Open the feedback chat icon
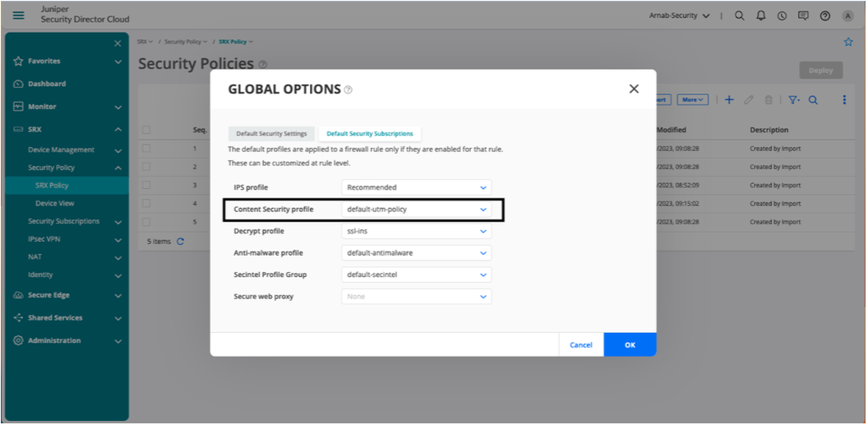 [x=803, y=16]
